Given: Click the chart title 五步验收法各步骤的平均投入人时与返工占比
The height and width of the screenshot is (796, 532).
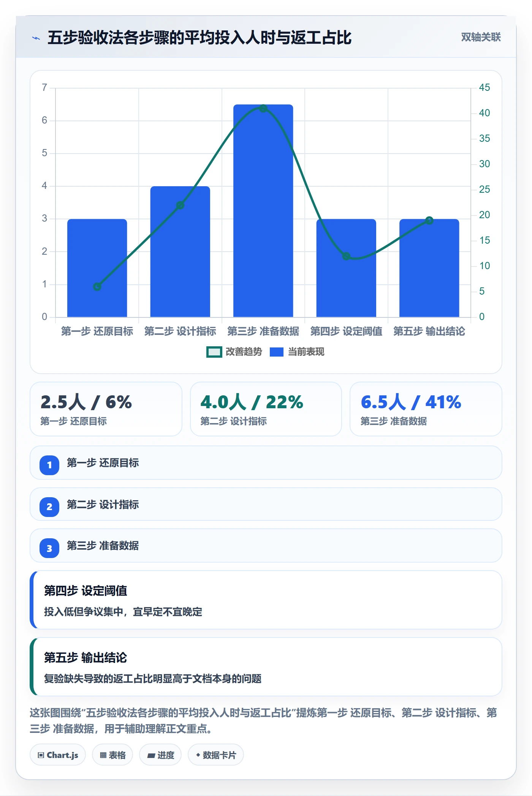Looking at the screenshot, I should [x=199, y=38].
